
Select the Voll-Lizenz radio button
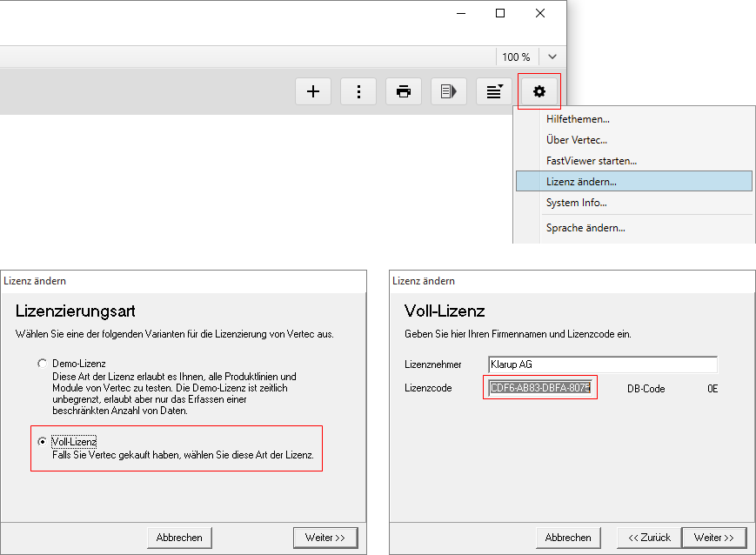(x=41, y=442)
